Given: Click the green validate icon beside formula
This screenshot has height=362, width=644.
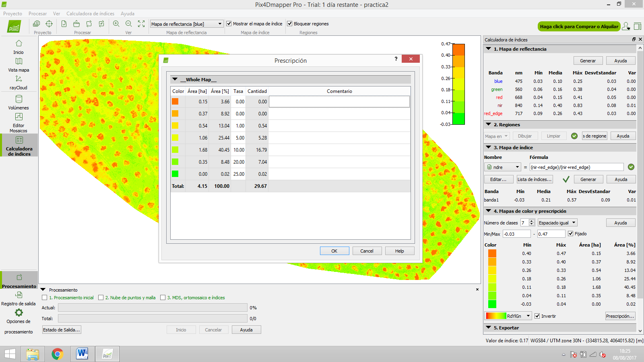Looking at the screenshot, I should (631, 167).
